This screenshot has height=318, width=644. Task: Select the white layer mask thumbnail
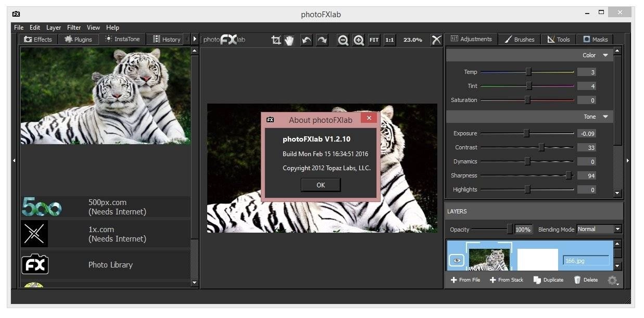pos(537,260)
